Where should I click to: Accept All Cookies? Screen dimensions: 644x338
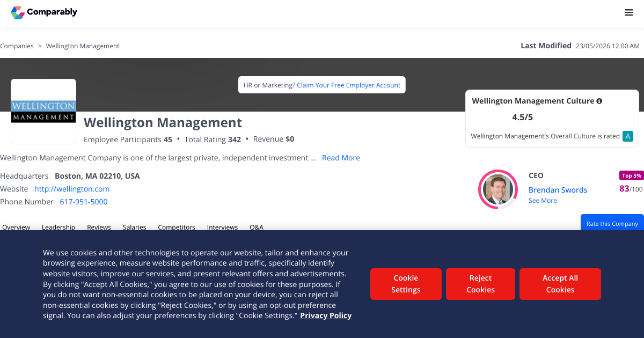click(560, 284)
